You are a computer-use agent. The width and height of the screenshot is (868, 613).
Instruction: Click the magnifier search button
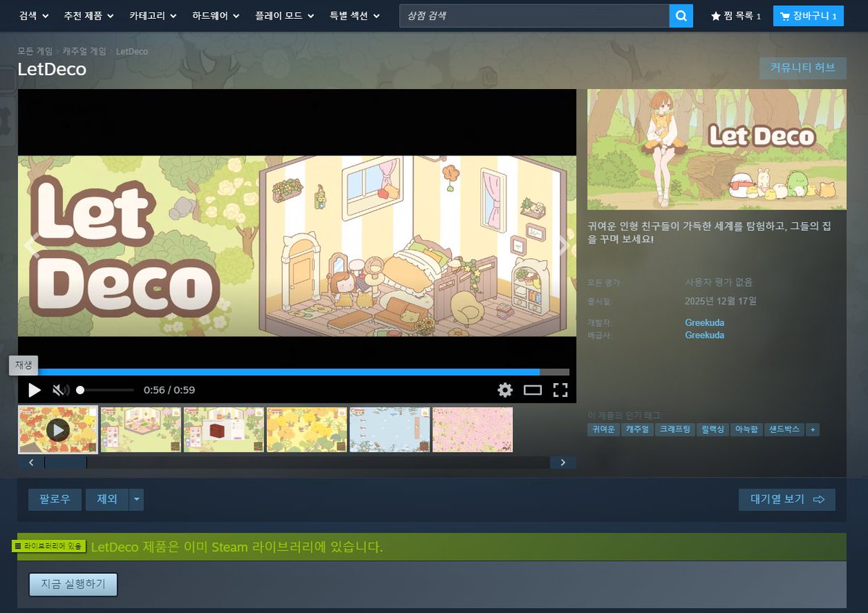pyautogui.click(x=681, y=16)
